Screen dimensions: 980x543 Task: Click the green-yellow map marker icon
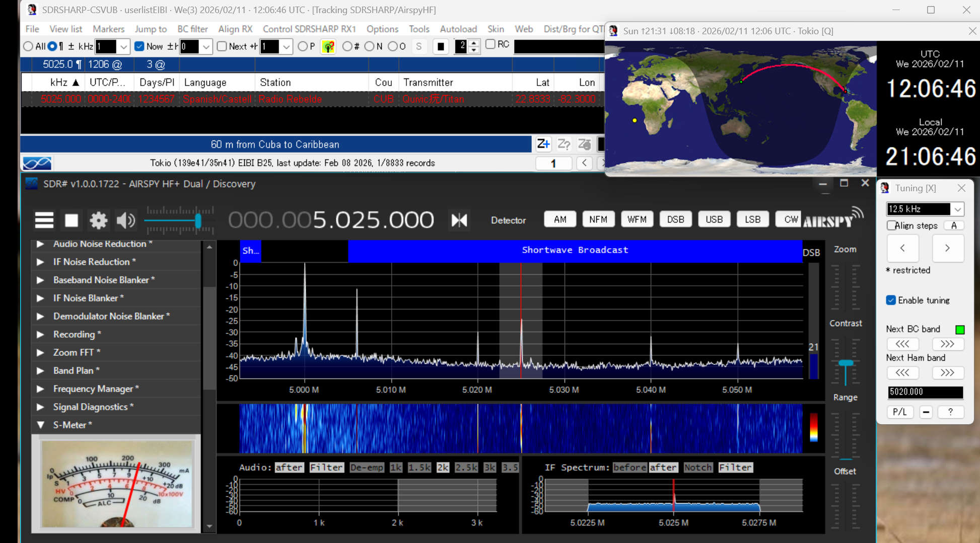coord(328,47)
